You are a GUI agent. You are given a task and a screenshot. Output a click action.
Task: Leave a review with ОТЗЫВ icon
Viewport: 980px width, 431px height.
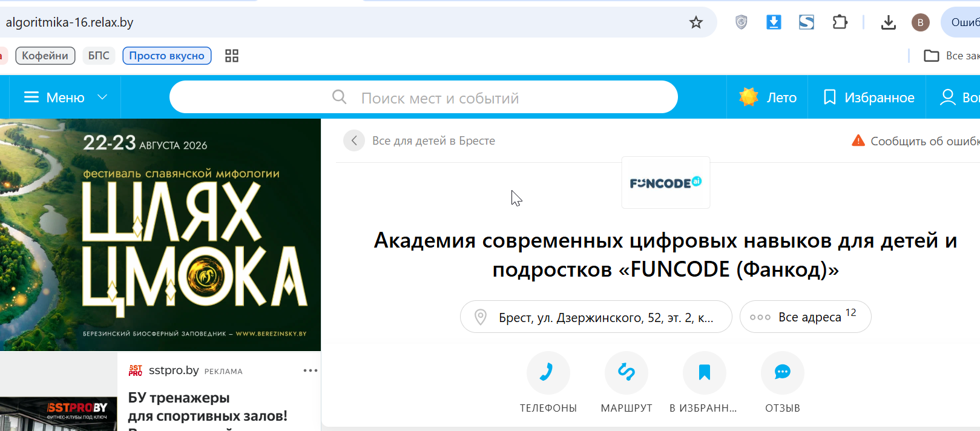click(x=783, y=372)
